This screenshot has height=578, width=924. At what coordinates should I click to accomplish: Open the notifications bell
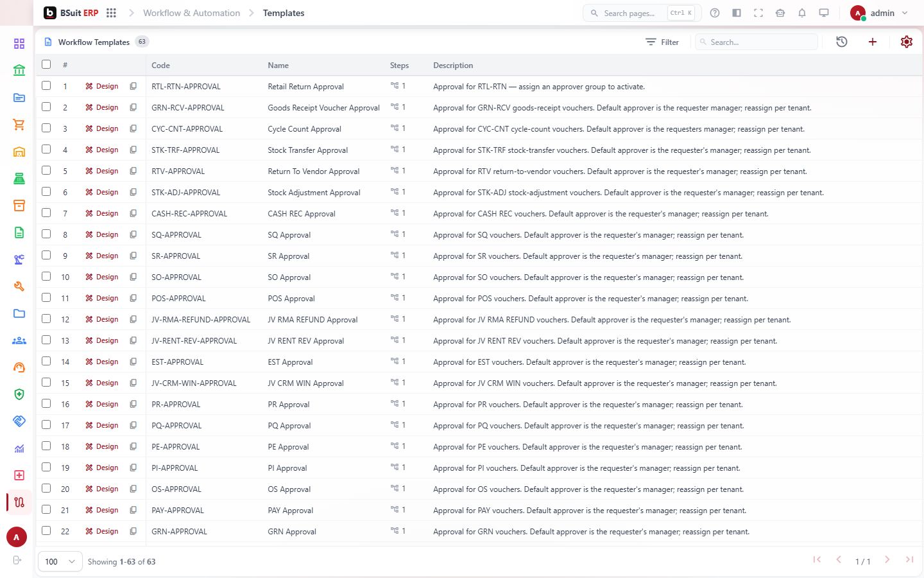point(802,13)
